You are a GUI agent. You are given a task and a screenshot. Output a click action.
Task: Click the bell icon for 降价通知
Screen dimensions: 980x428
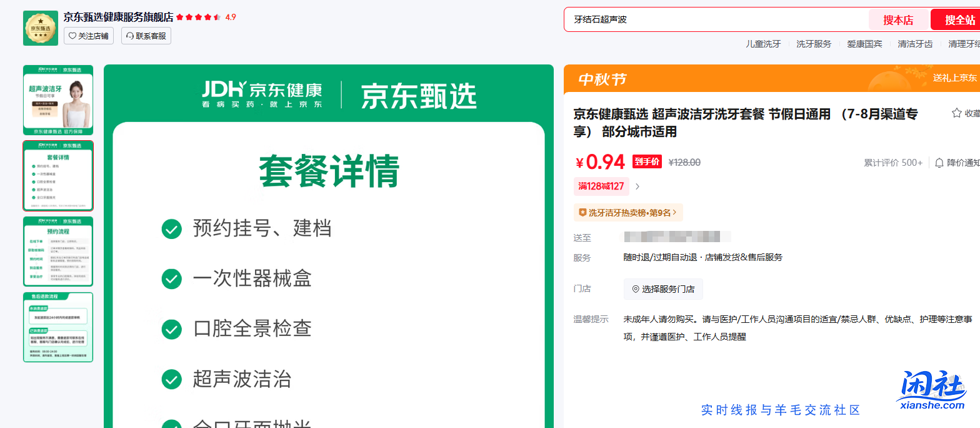(x=939, y=163)
